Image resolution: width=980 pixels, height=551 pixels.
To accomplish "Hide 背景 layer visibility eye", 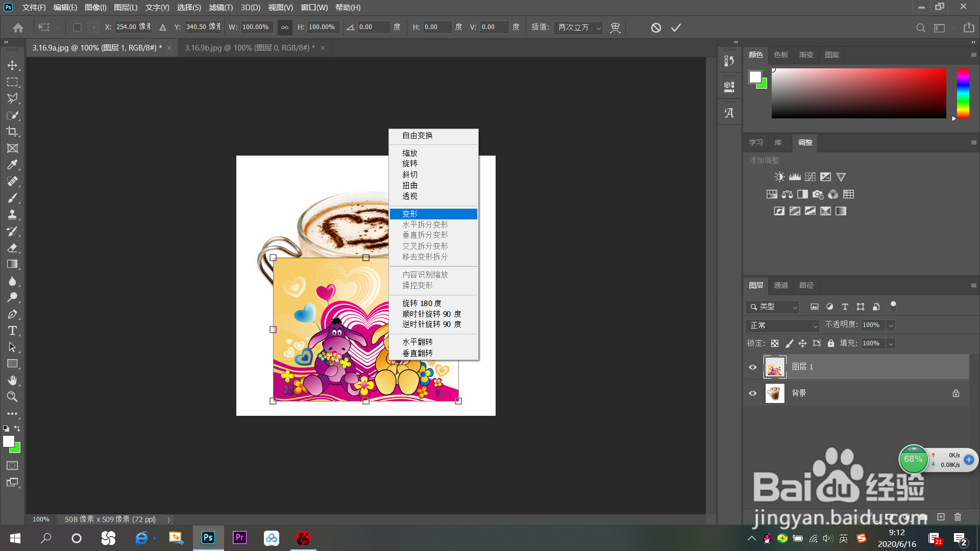I will 752,393.
